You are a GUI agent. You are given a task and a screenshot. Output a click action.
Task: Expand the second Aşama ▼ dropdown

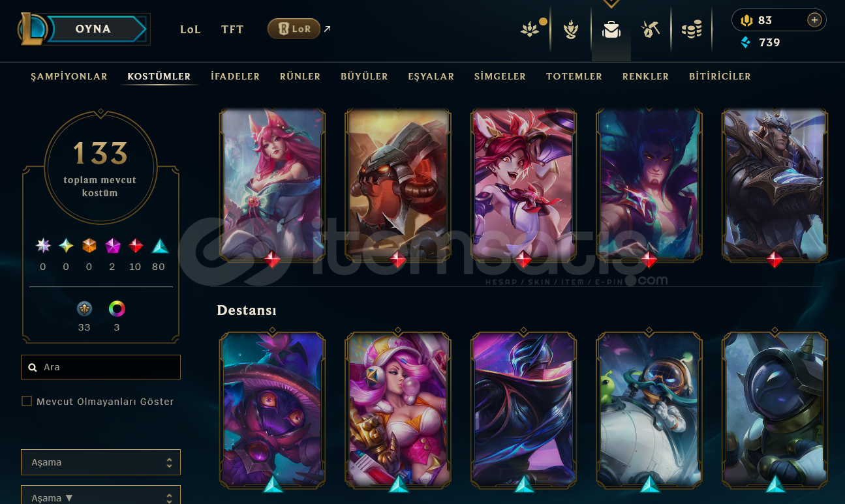click(100, 496)
